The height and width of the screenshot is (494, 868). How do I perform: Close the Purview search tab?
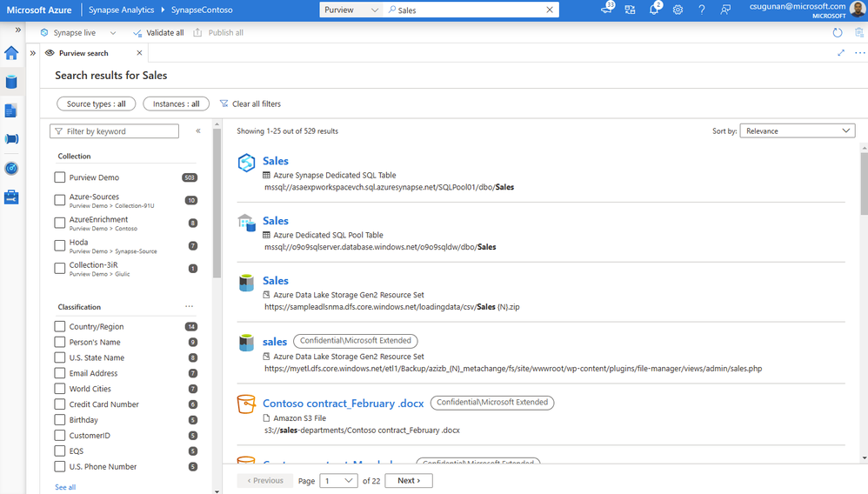[139, 53]
